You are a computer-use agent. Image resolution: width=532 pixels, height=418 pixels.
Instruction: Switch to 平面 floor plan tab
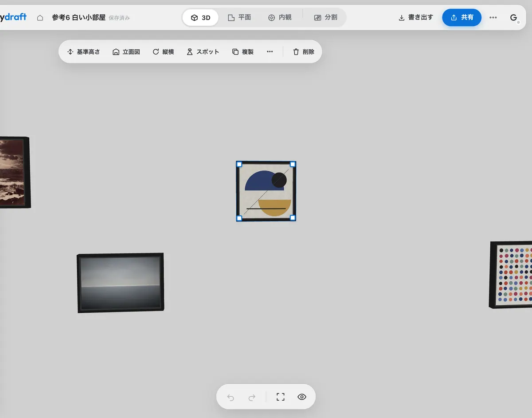coord(239,18)
